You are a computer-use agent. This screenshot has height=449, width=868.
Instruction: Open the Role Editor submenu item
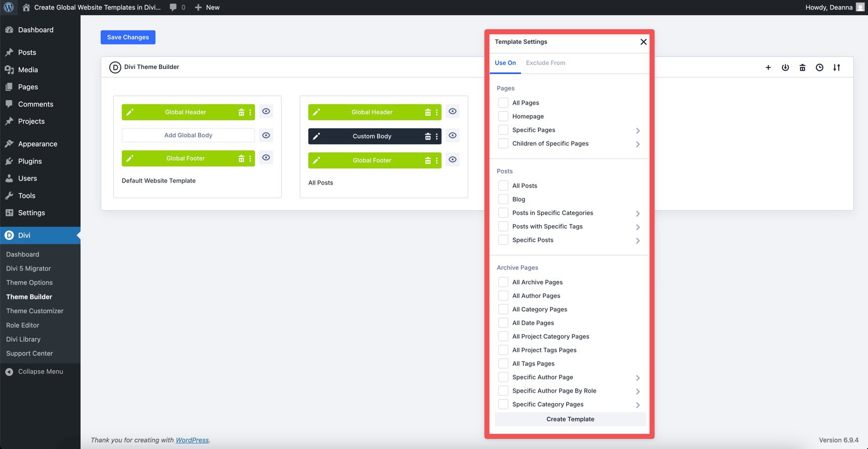click(x=23, y=325)
